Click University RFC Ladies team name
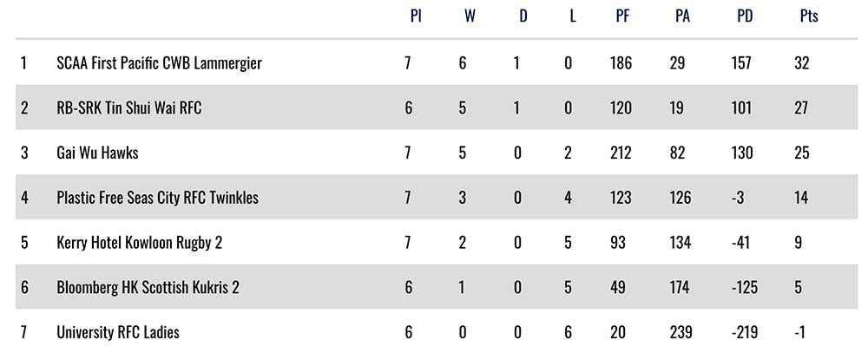 tap(118, 332)
